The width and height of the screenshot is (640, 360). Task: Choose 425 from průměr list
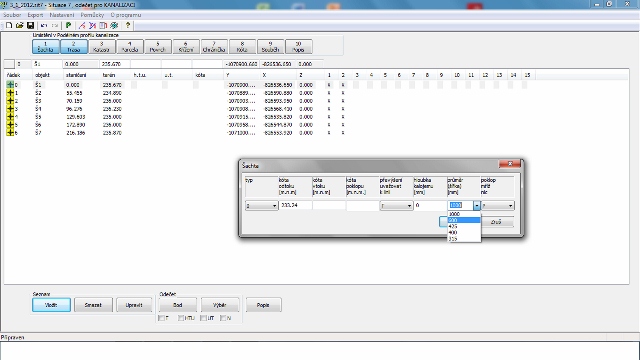click(464, 227)
